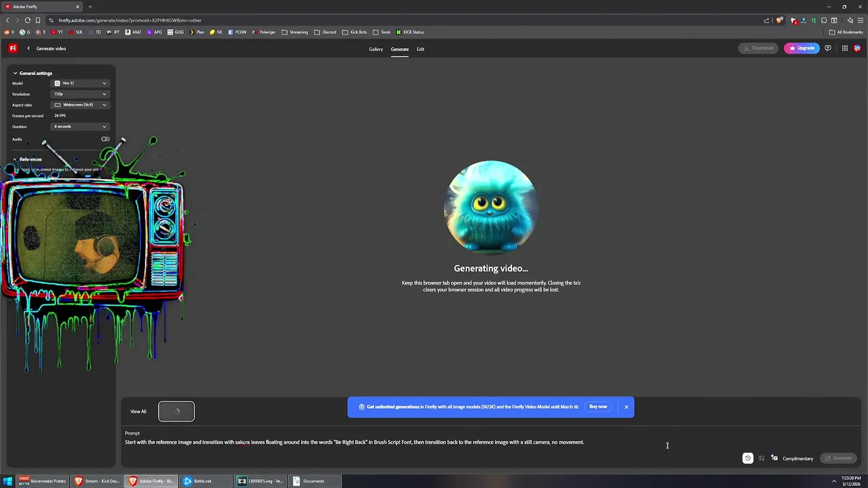Image resolution: width=868 pixels, height=488 pixels.
Task: Open the prompt history icon
Action: 747,458
